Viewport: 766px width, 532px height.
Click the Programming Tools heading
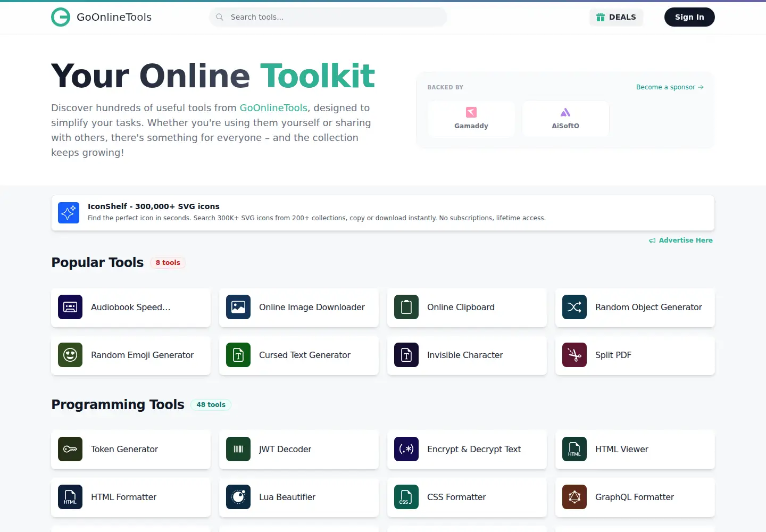(118, 405)
